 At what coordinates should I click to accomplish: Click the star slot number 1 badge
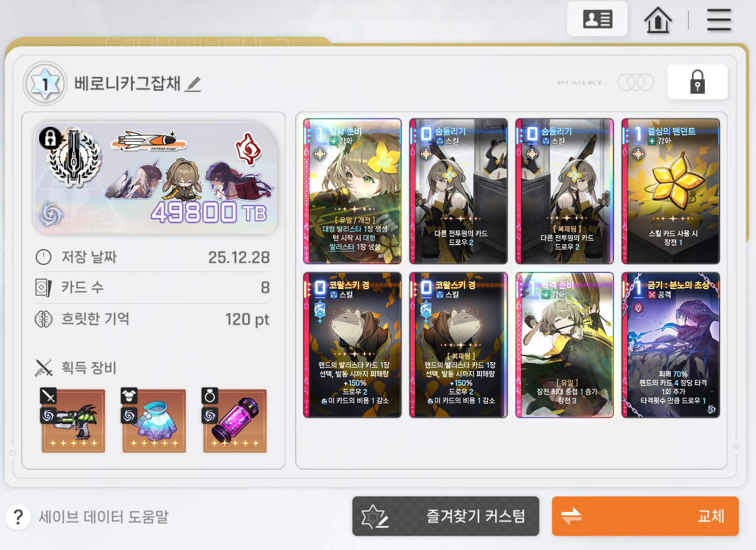(45, 83)
